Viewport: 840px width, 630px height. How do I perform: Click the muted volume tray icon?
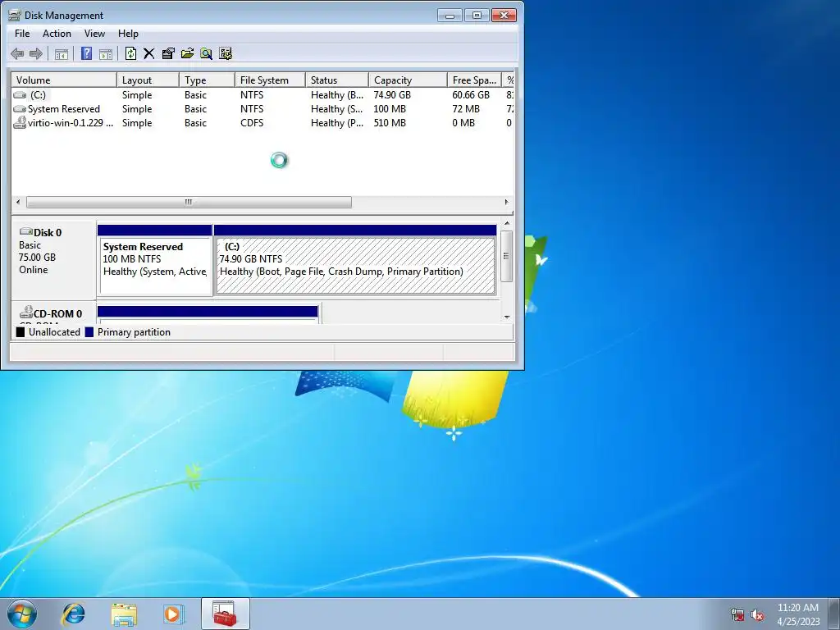point(757,614)
